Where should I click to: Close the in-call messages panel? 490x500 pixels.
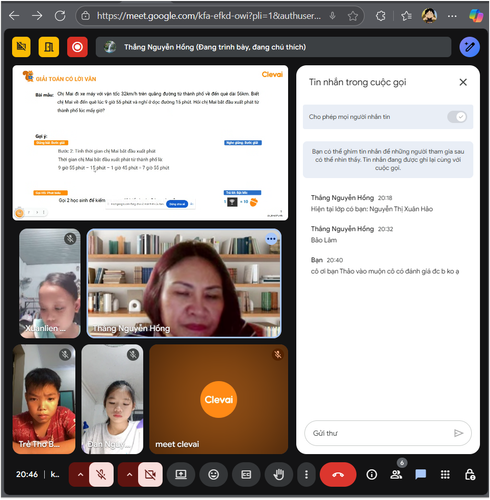tap(463, 82)
